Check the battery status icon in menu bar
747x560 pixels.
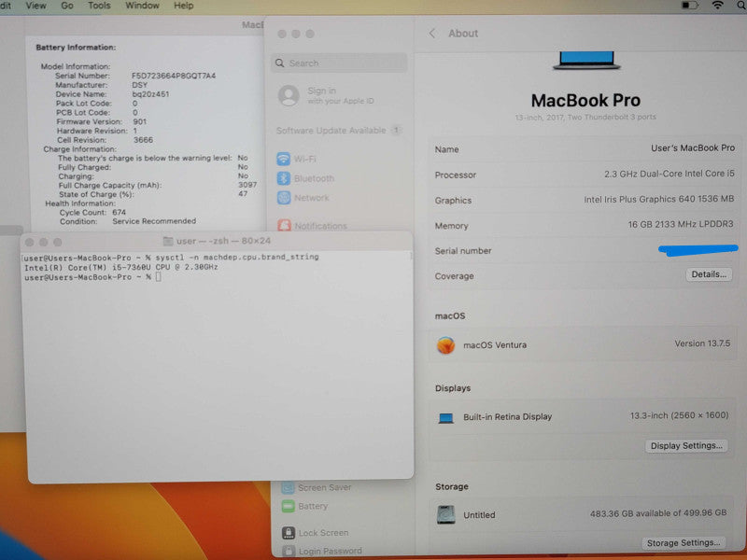(689, 6)
